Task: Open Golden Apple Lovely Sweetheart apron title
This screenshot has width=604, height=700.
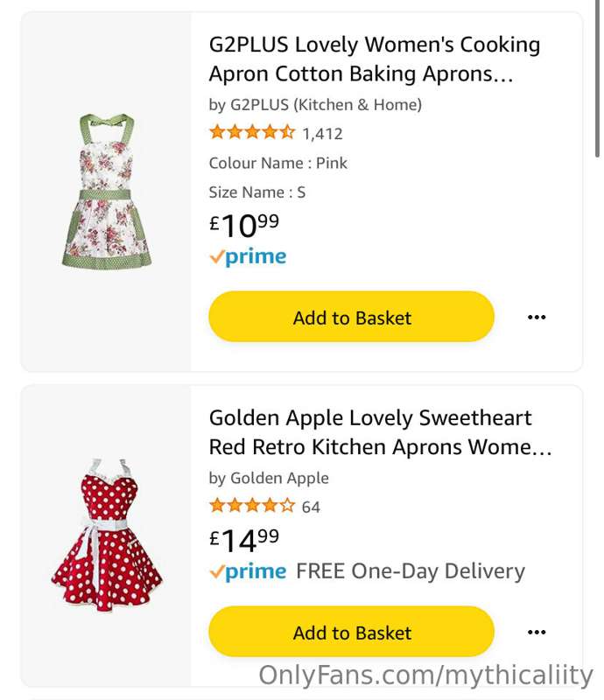Action: tap(380, 432)
